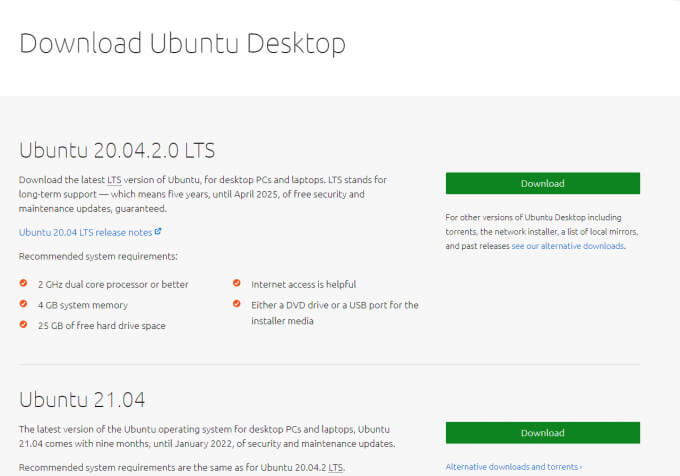Click the "4 GB system memory" requirement text
This screenshot has height=476, width=680.
83,304
